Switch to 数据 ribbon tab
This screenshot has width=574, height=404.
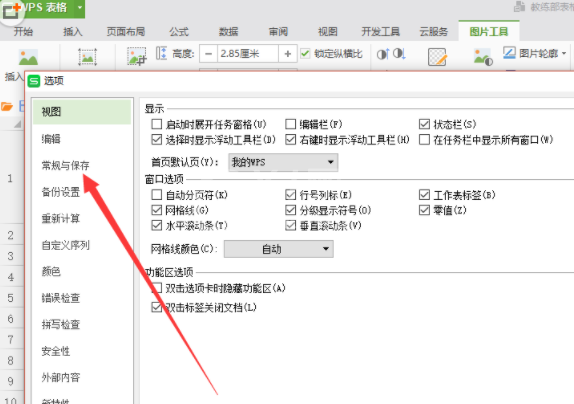tap(229, 32)
